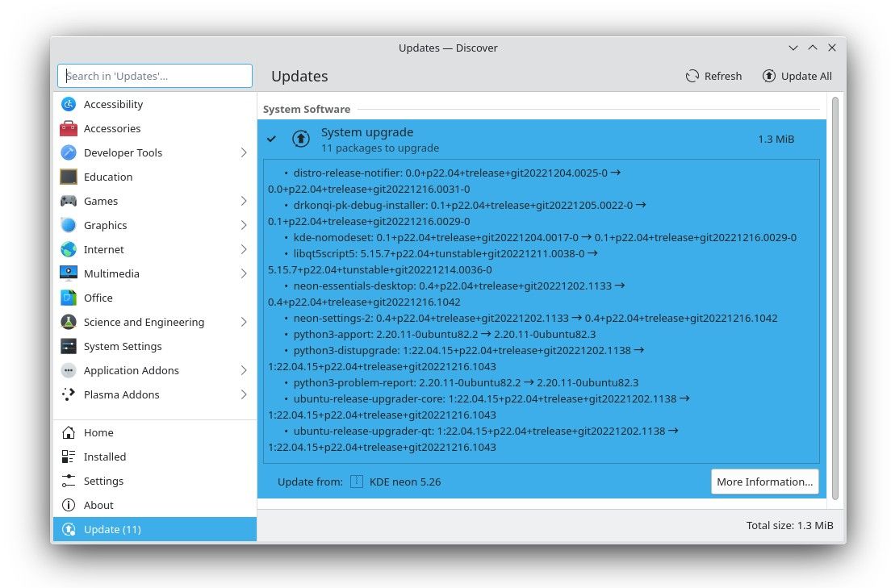Expand the Science and Engineering chevron
This screenshot has height=588, width=891.
(244, 322)
